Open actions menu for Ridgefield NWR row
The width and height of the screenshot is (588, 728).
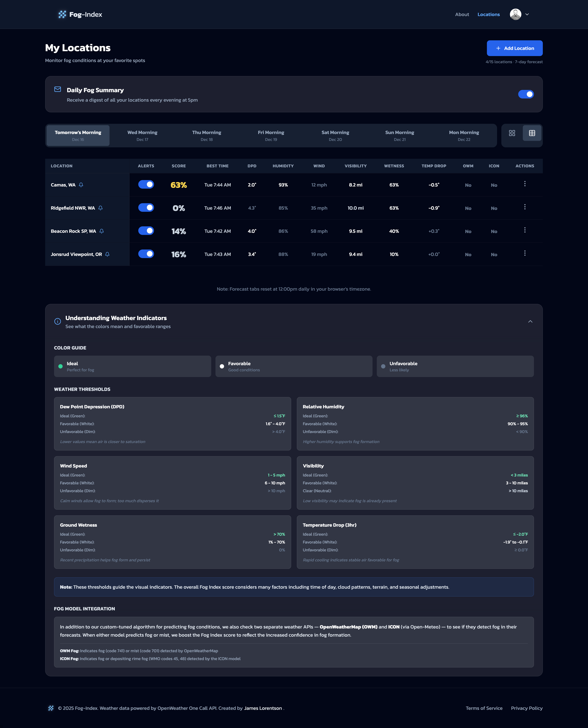[525, 207]
